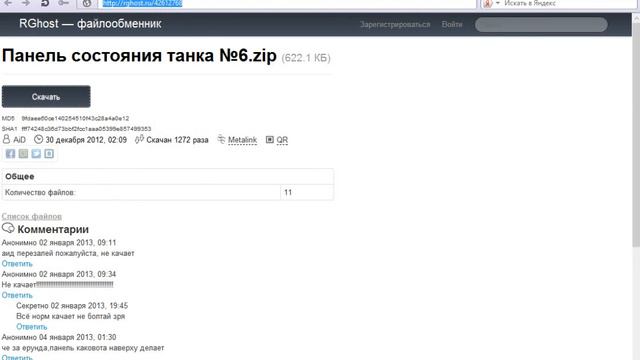
Task: Click the key icon in browser toolbar
Action: pos(63,3)
